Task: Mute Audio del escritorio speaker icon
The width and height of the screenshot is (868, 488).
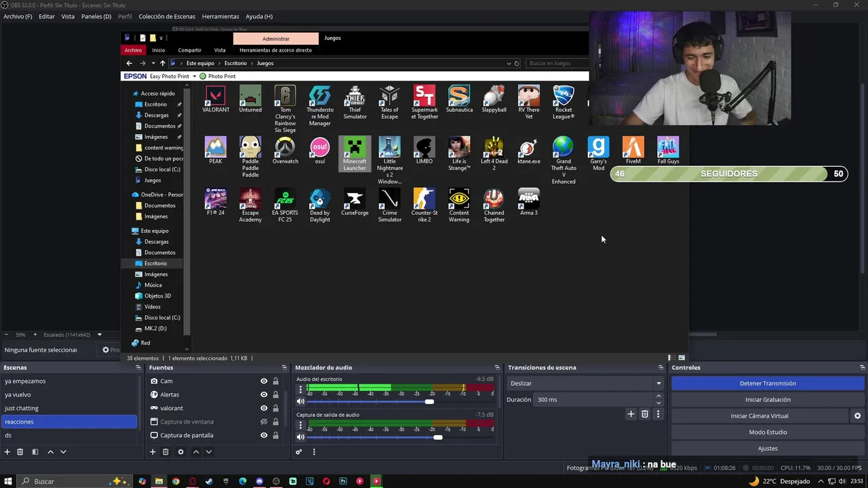Action: [x=300, y=401]
